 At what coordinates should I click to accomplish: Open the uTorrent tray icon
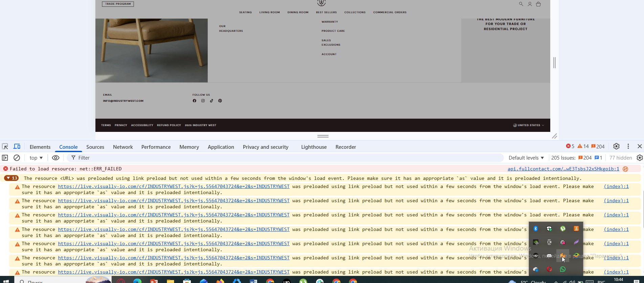563,229
